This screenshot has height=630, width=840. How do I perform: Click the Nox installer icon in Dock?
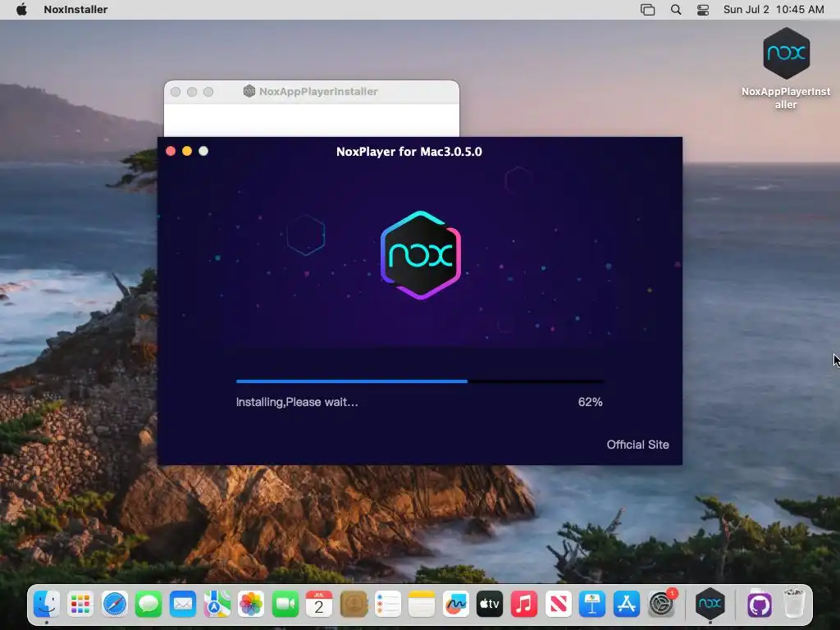[710, 605]
